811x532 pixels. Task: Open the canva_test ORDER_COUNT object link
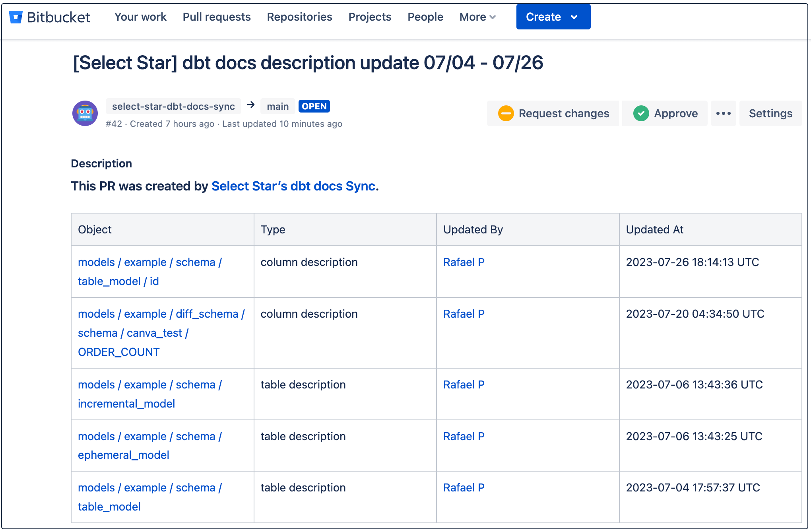pyautogui.click(x=118, y=352)
